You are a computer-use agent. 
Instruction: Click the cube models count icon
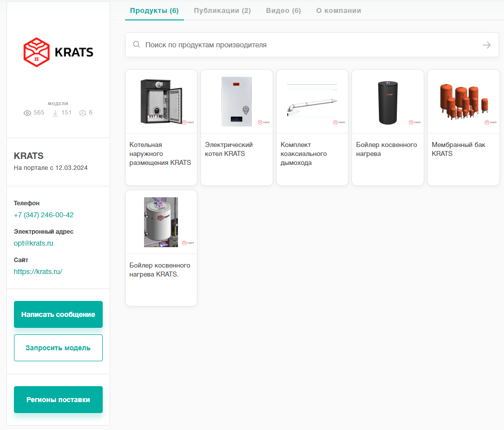pos(83,113)
